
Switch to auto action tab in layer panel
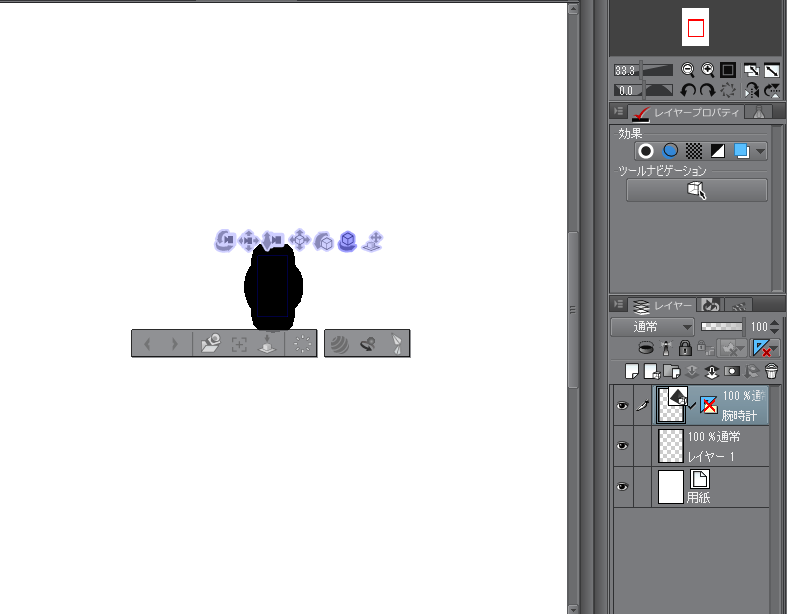tap(738, 305)
